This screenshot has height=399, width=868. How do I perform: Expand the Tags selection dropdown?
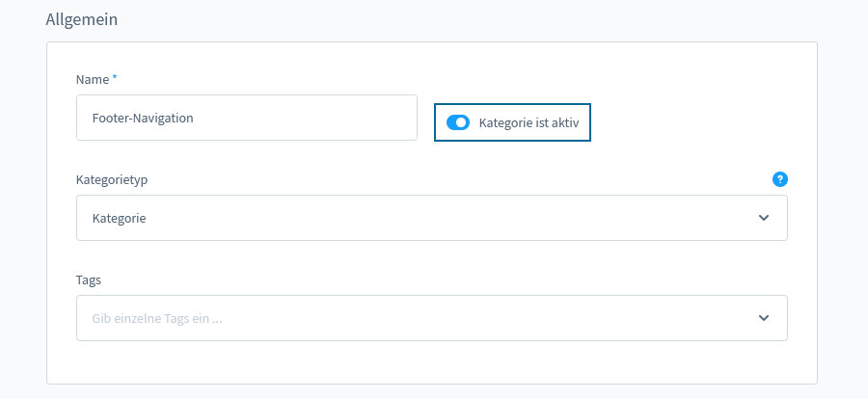432,318
